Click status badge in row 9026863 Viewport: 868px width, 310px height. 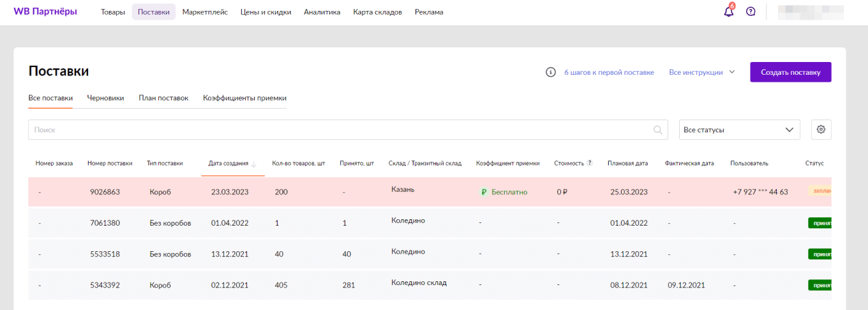click(820, 191)
